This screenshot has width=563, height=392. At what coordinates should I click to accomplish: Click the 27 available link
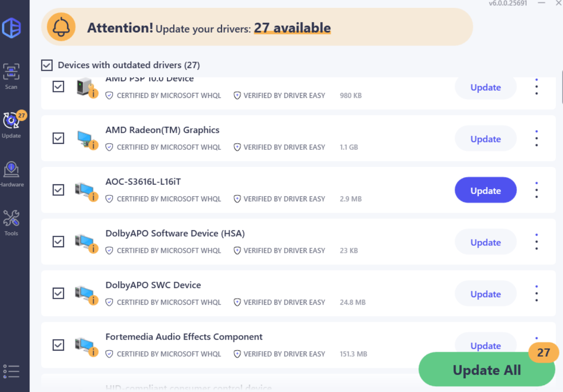pyautogui.click(x=292, y=28)
